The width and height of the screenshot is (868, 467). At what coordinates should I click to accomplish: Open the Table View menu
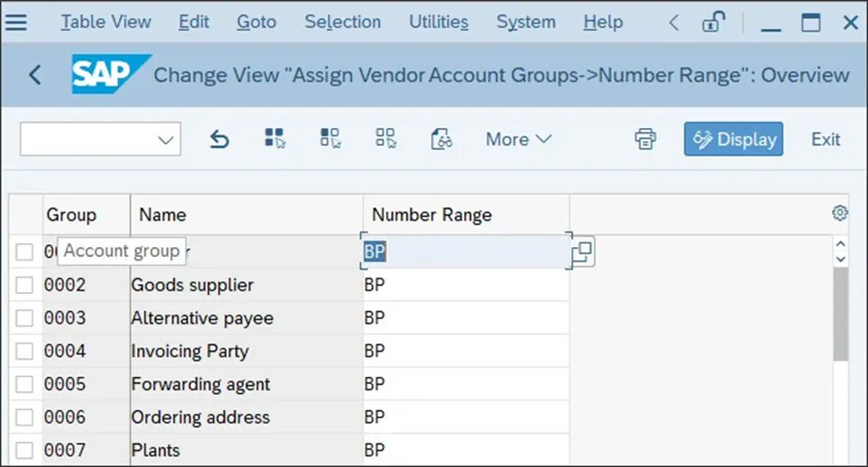[105, 22]
